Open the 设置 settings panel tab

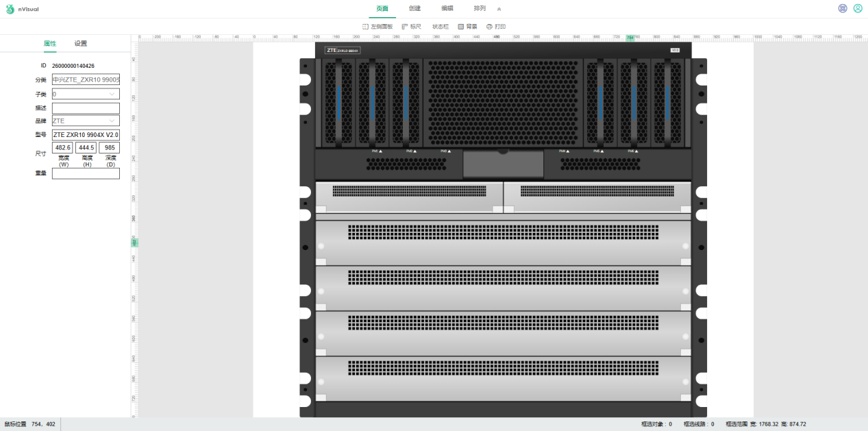(81, 43)
